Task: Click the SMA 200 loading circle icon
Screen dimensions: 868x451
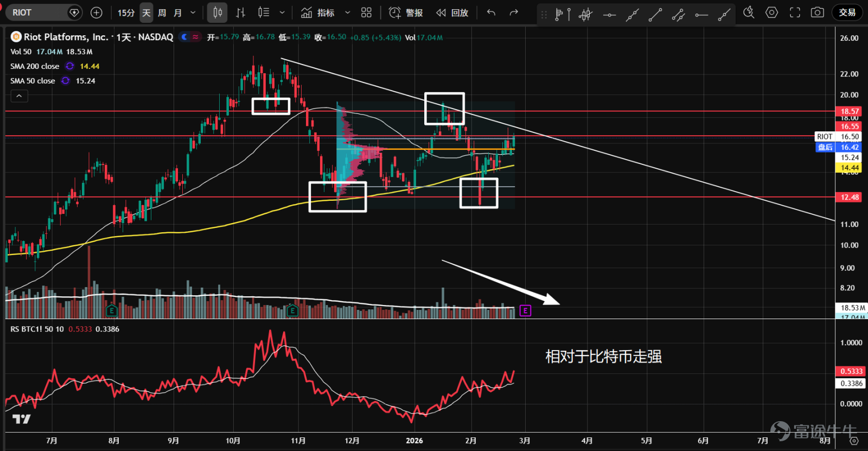Action: tap(70, 66)
